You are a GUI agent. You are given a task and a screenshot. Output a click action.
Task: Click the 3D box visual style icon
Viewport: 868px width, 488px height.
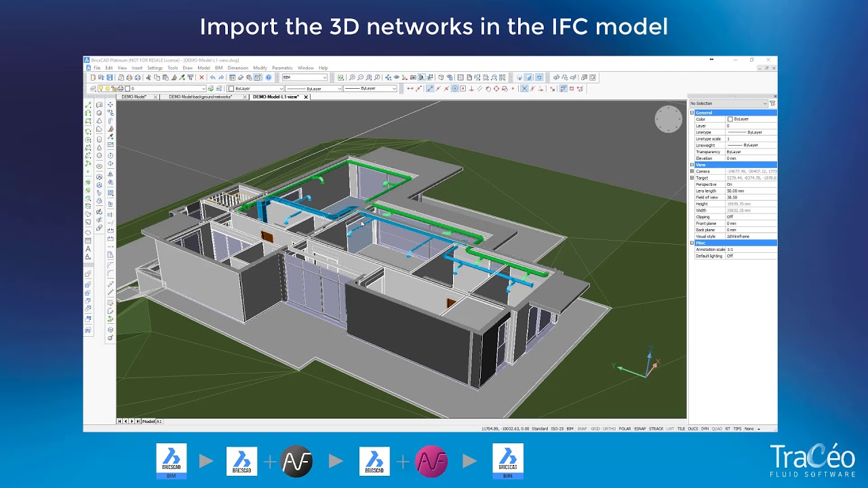coord(441,77)
